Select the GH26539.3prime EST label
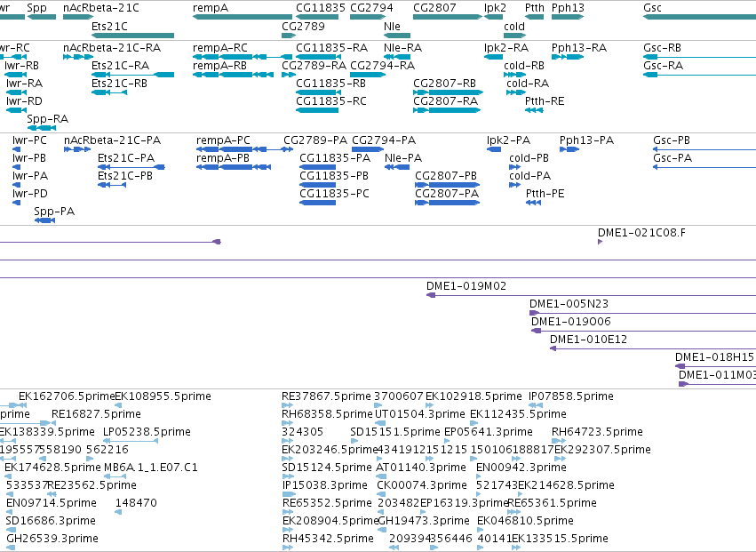Screen dimensions: 756x552 [52, 539]
